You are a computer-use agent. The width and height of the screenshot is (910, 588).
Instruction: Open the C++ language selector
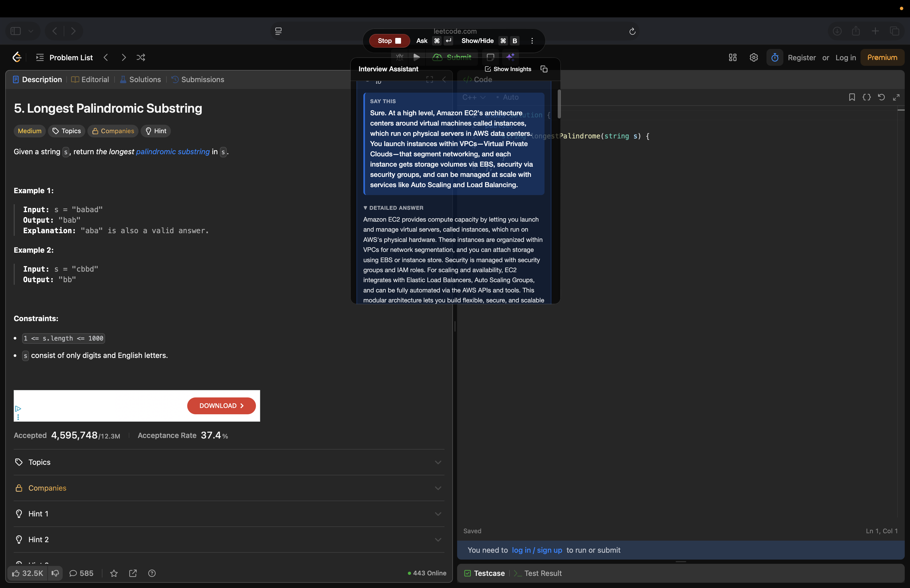[473, 97]
